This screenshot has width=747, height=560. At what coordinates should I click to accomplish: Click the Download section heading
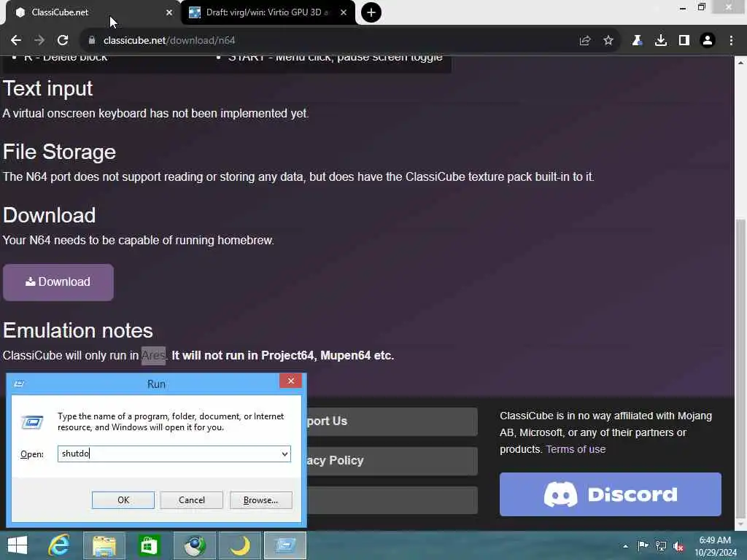click(x=50, y=215)
